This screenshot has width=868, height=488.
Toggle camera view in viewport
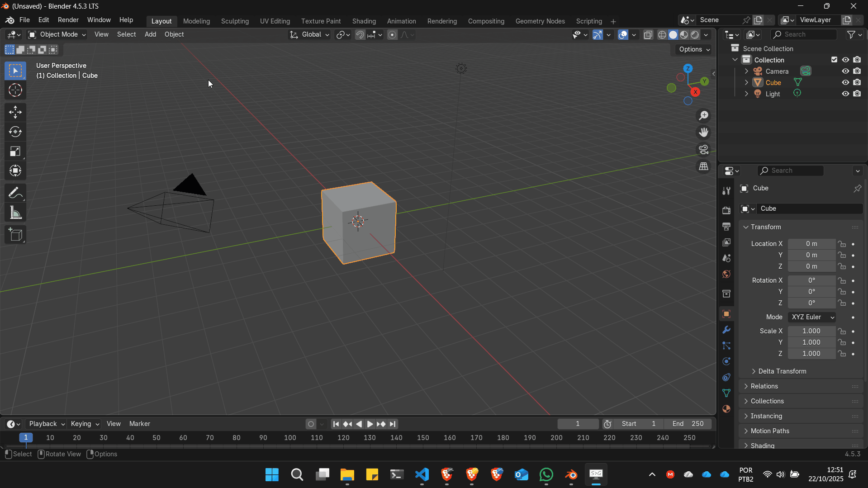pos(703,150)
